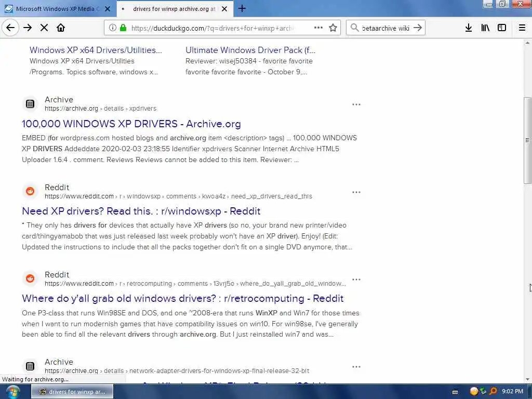Open the Home page

[x=61, y=28]
